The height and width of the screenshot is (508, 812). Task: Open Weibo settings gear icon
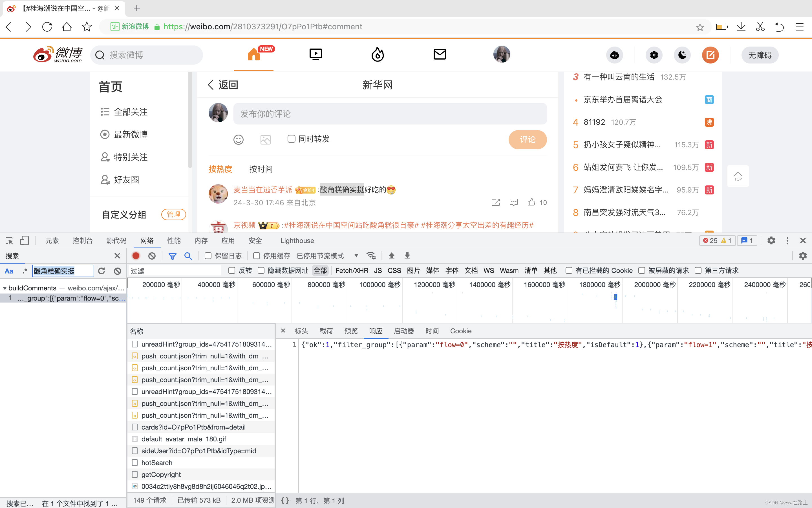[x=654, y=55]
